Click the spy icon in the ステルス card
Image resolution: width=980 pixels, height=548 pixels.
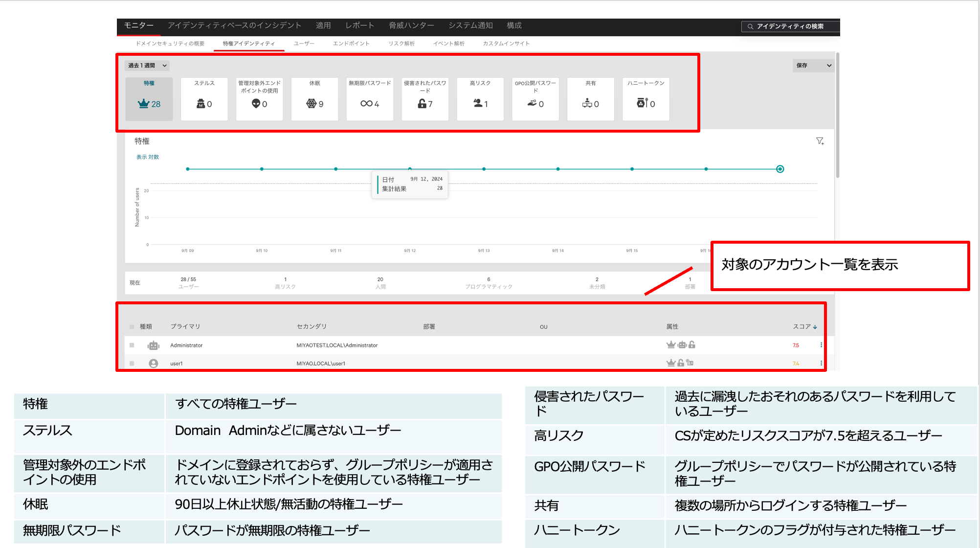(200, 104)
